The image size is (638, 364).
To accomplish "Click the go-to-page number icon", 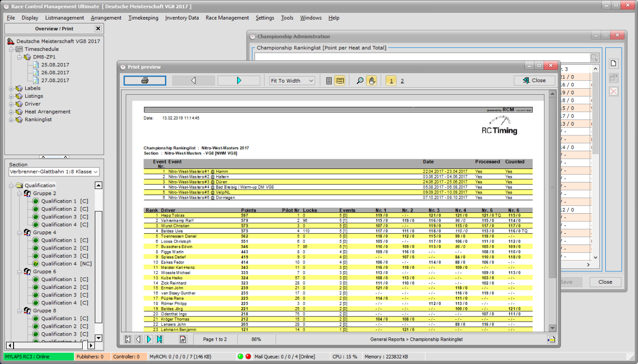I will coord(183,339).
